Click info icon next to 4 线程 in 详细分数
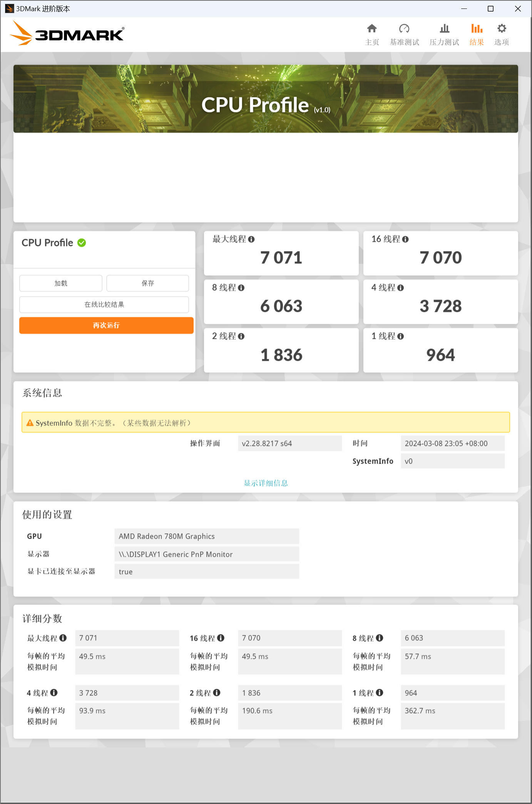Image resolution: width=532 pixels, height=804 pixels. click(x=54, y=693)
